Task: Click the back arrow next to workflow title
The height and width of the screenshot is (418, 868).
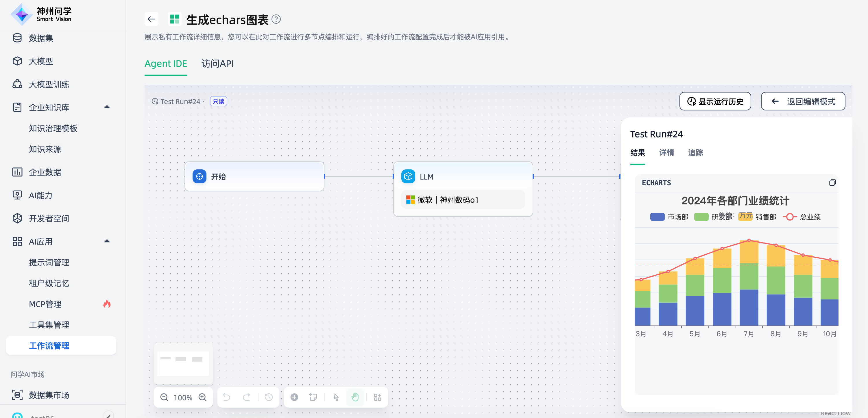Action: coord(151,19)
